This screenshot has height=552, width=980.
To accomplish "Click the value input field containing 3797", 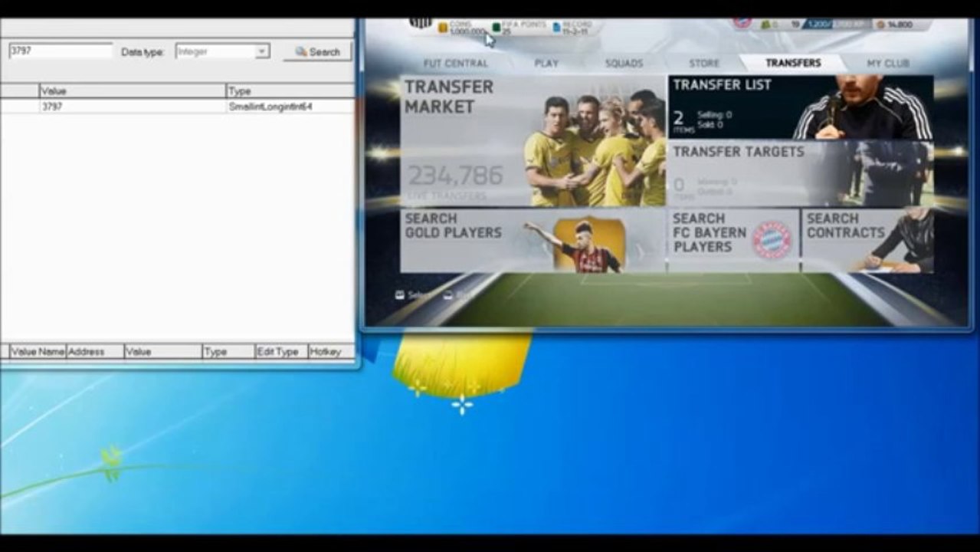I will pos(61,51).
